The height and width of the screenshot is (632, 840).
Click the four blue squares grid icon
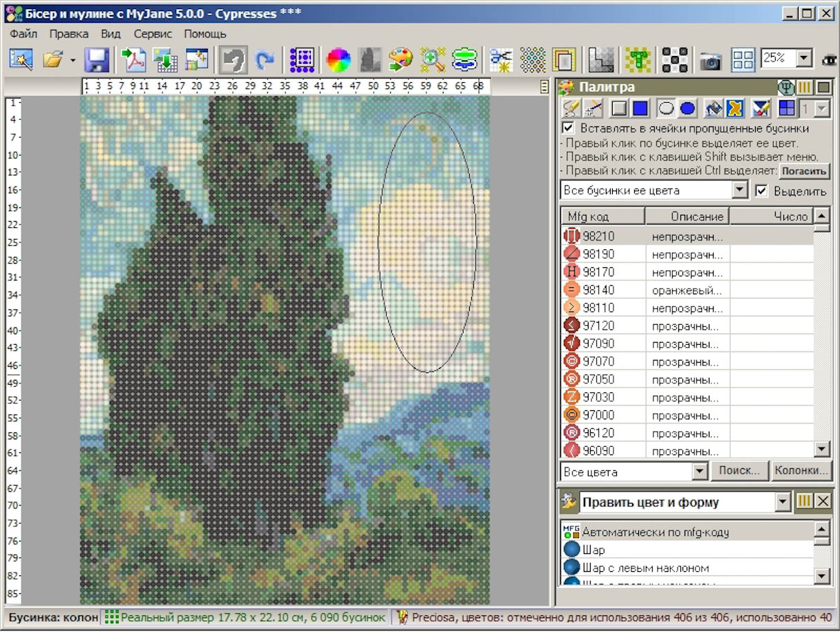tap(787, 108)
